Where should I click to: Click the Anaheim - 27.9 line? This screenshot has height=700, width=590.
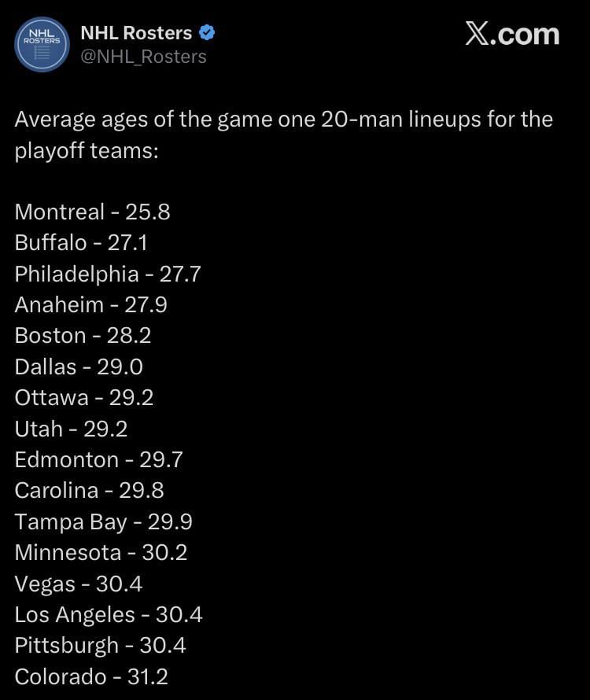click(x=90, y=304)
